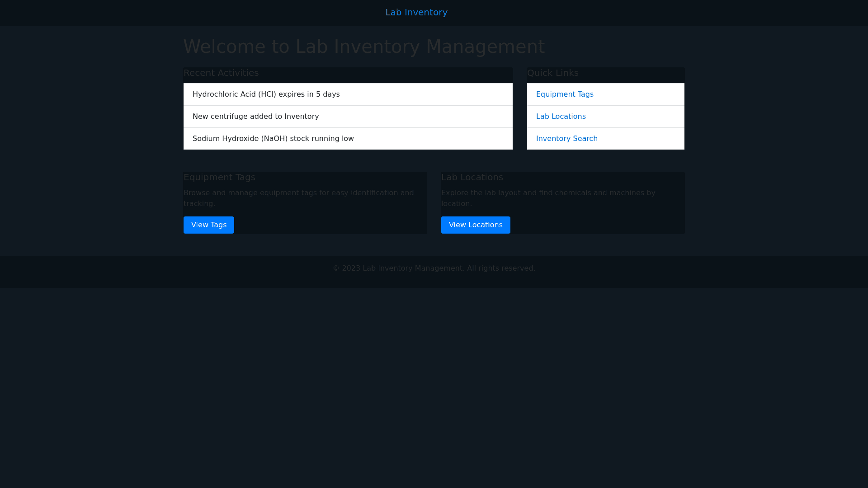The image size is (868, 488).
Task: Click the Recent Activities card header
Action: point(221,73)
